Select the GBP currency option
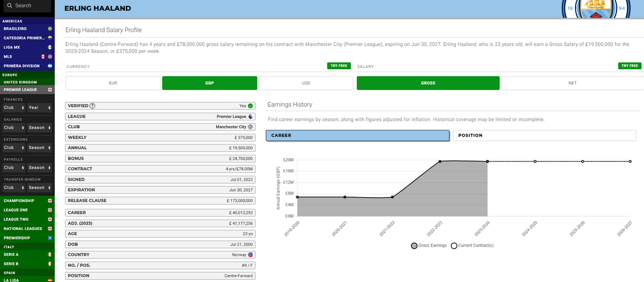The image size is (644, 282). [x=209, y=83]
